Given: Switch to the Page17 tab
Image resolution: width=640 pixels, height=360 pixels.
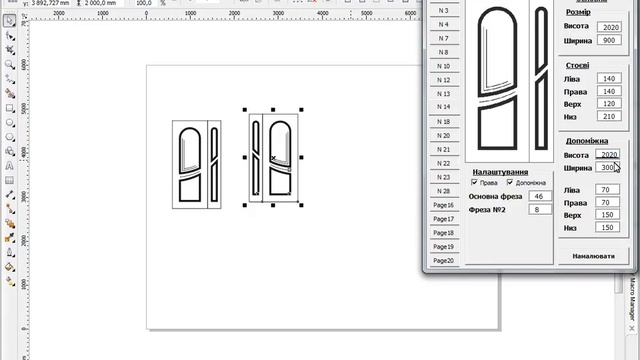Looking at the screenshot, I should [x=444, y=219].
